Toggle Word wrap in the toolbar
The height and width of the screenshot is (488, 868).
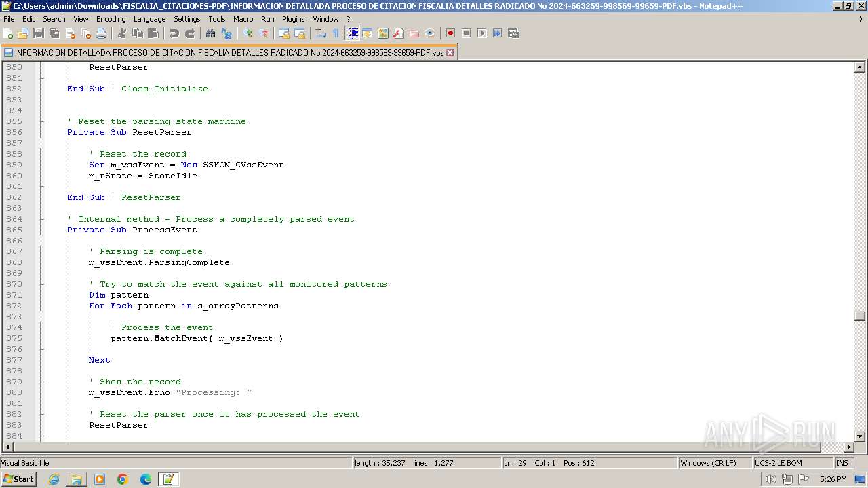coord(321,33)
